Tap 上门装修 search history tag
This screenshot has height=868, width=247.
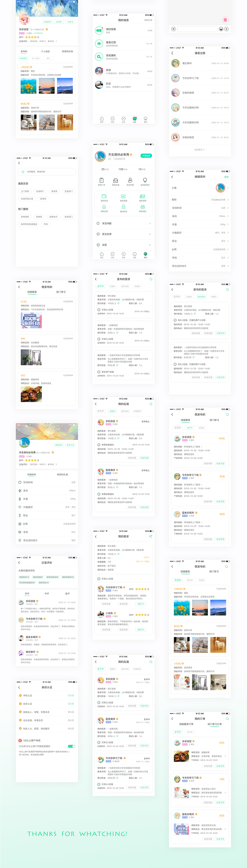pyautogui.click(x=25, y=191)
